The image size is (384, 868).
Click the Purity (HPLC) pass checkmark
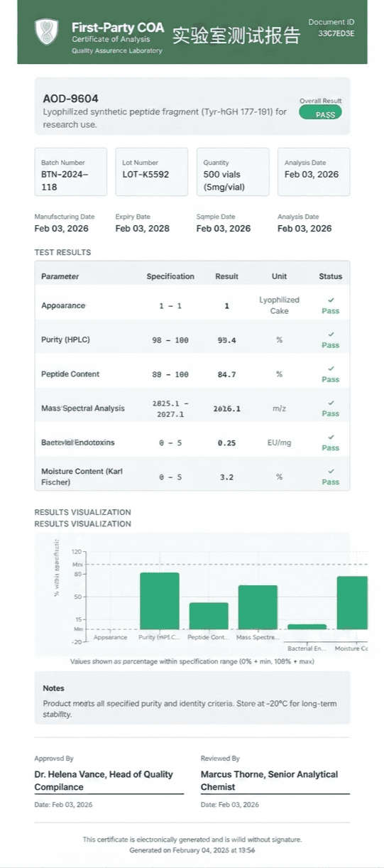pos(331,334)
